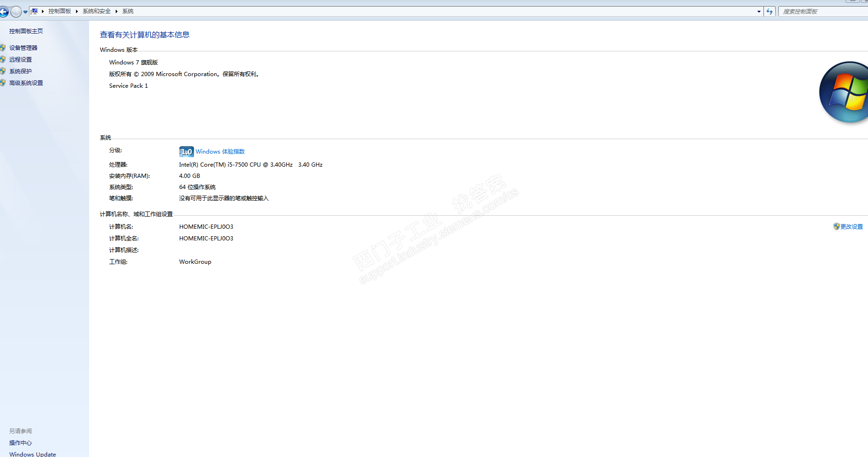Open 操作中心 link
This screenshot has width=868, height=457.
coord(21,443)
